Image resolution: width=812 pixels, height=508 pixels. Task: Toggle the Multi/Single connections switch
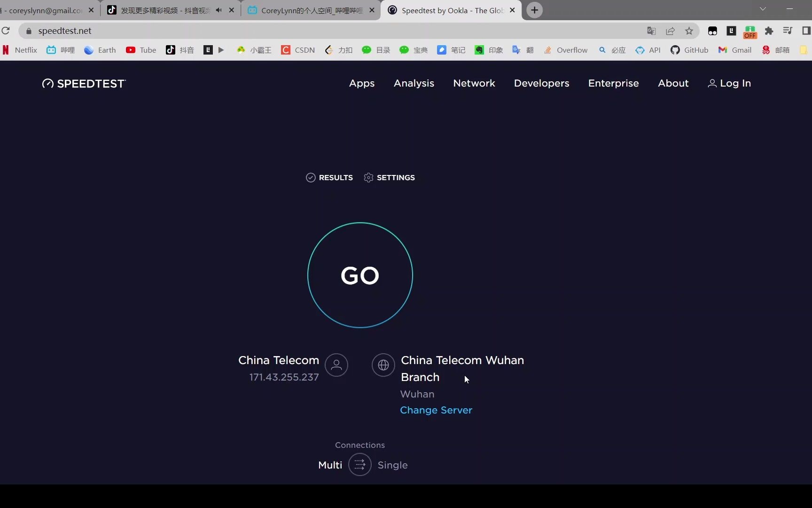click(360, 465)
